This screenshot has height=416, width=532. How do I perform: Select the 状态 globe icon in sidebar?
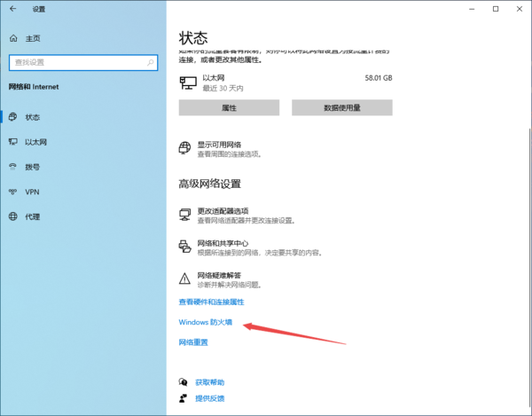tap(13, 117)
